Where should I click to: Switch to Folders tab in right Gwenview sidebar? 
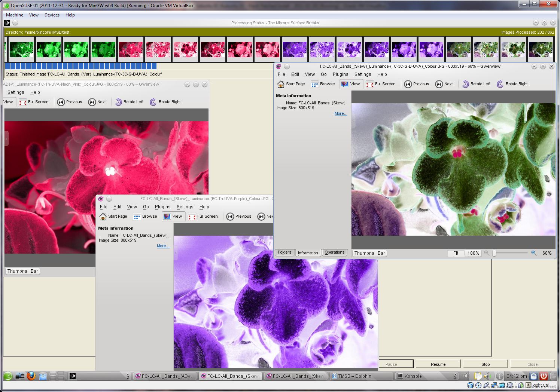tap(284, 252)
